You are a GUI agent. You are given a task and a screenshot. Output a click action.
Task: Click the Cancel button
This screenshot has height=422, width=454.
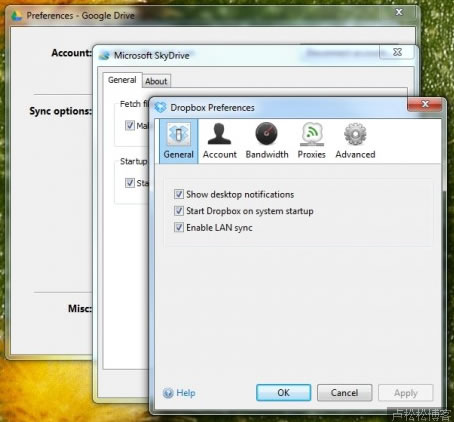pyautogui.click(x=345, y=393)
